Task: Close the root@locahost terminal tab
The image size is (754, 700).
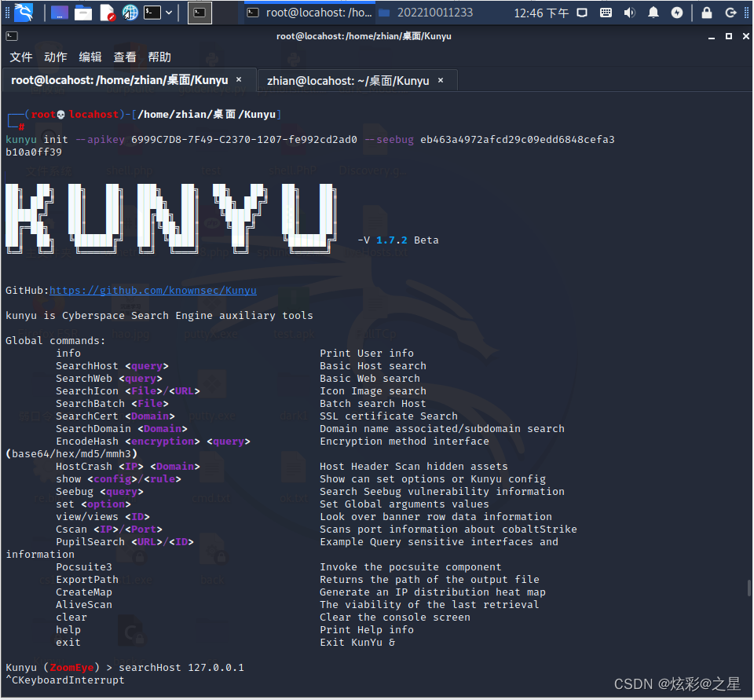Action: click(239, 80)
